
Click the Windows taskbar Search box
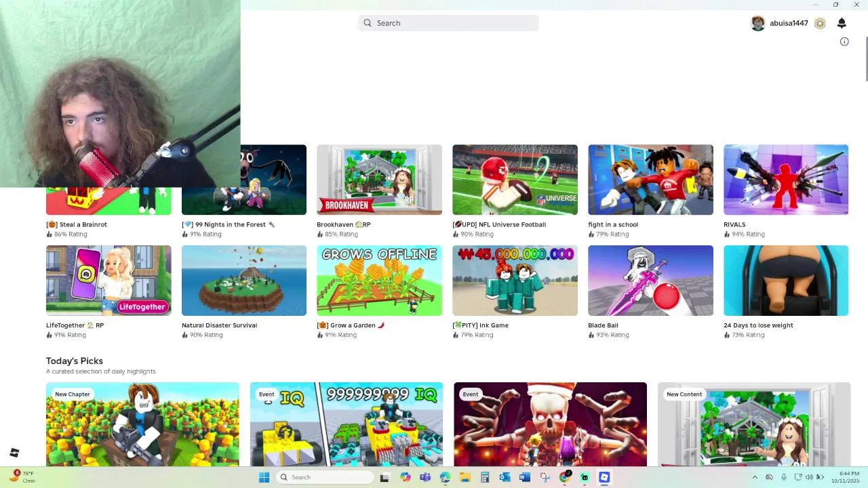point(325,477)
